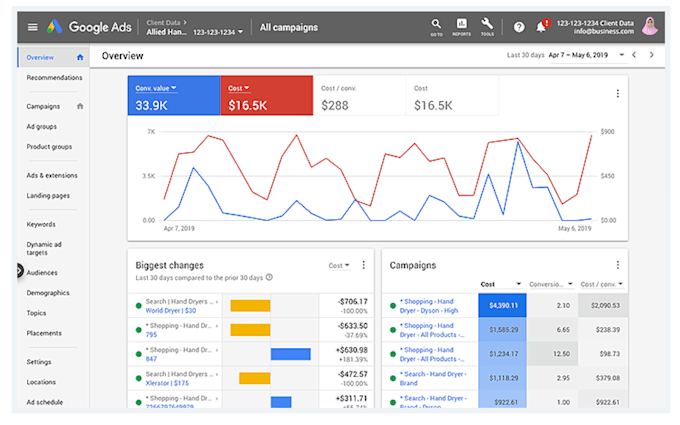The width and height of the screenshot is (680, 425).
Task: Open Ad groups in the sidebar
Action: [42, 127]
